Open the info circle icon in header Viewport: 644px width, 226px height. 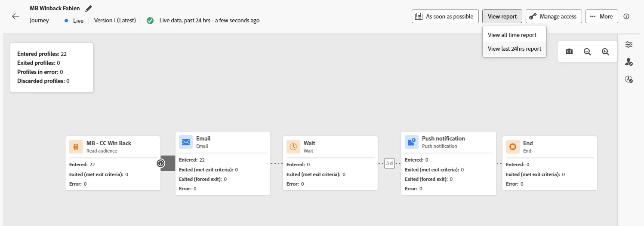coord(626,16)
